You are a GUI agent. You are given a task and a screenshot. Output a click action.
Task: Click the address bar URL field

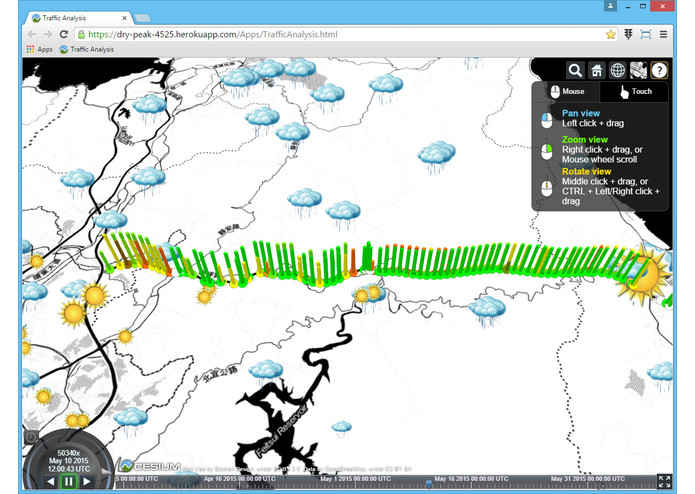coord(346,34)
